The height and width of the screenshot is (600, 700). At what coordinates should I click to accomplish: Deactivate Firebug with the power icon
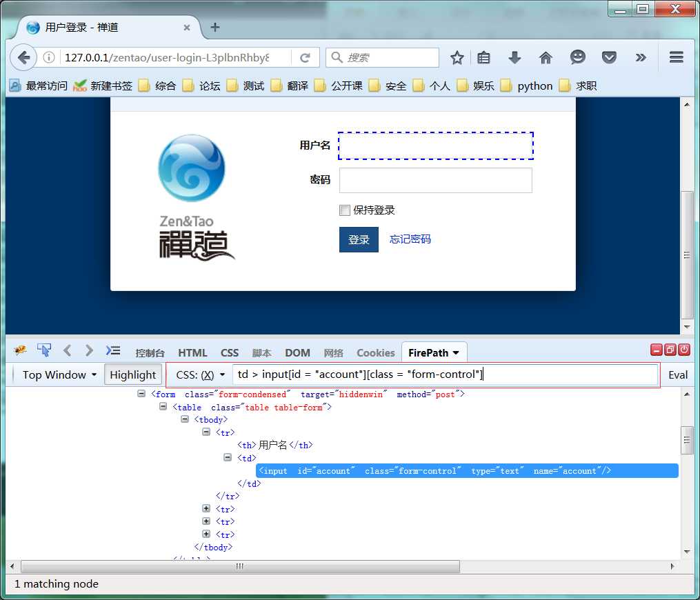coord(684,350)
